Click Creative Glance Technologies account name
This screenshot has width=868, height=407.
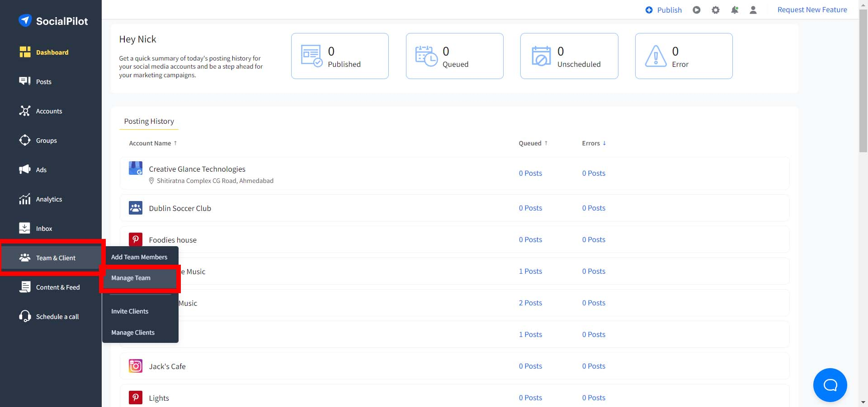pyautogui.click(x=197, y=169)
